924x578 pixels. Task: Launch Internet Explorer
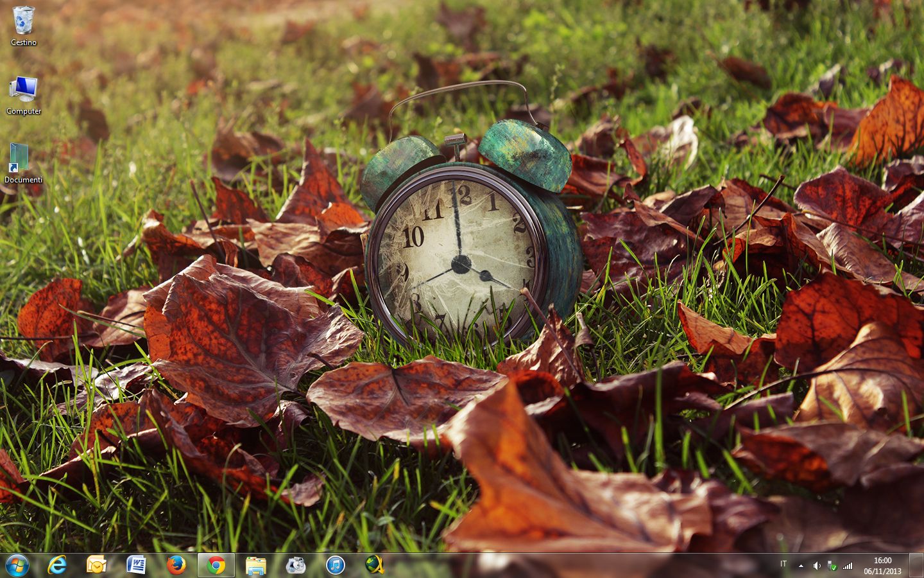click(58, 565)
